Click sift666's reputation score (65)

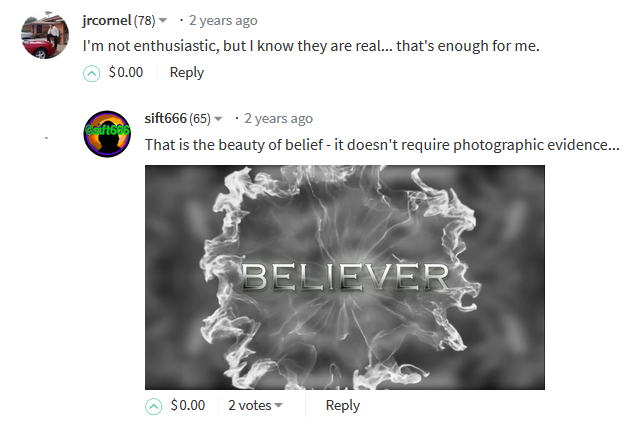tap(200, 119)
